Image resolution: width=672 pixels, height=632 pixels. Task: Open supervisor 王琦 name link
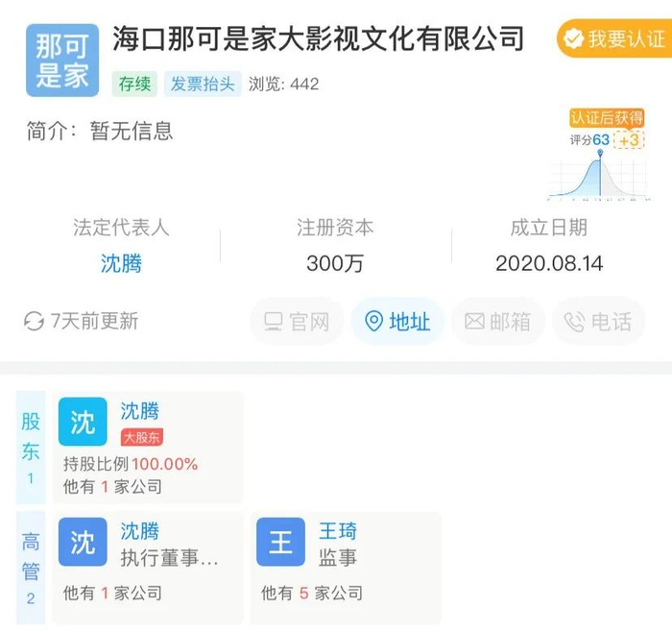(x=338, y=531)
